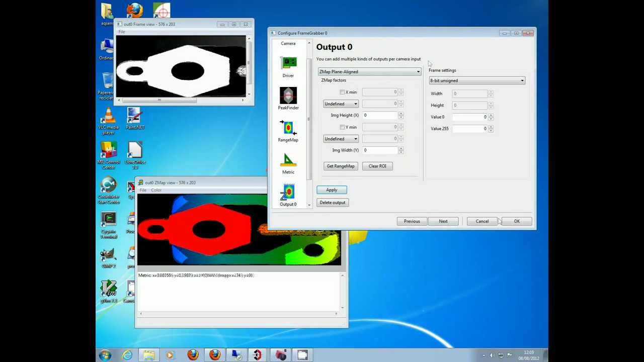Open LibreOffice desktop shortcut
Viewport: 644px width, 362px height.
[x=135, y=156]
